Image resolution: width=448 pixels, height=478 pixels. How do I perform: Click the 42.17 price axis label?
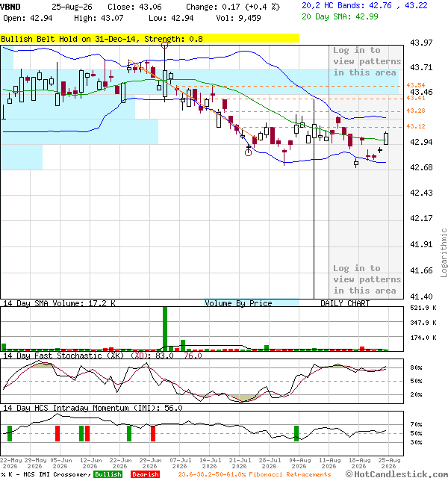click(421, 218)
